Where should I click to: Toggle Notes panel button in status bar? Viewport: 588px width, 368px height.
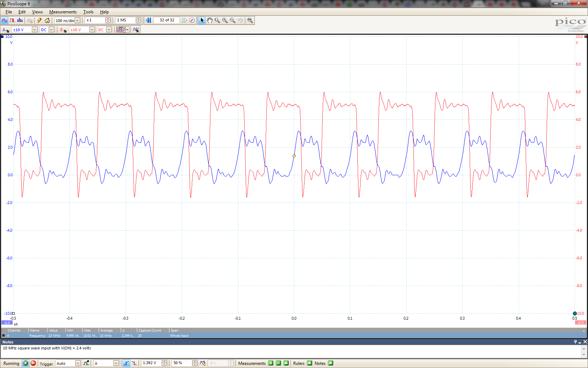coord(330,363)
